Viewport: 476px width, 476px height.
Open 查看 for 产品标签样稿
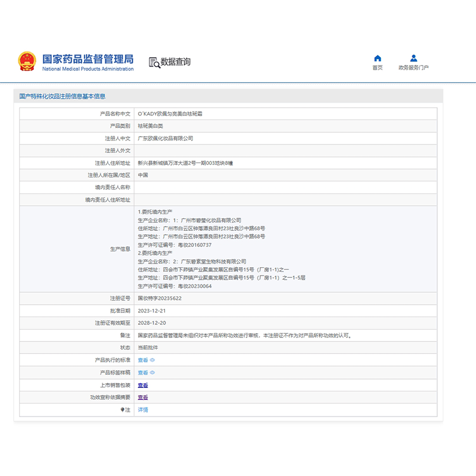coord(143,372)
